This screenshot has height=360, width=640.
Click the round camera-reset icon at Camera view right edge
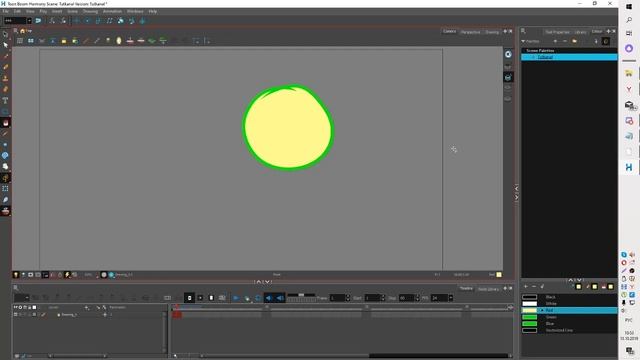point(508,54)
